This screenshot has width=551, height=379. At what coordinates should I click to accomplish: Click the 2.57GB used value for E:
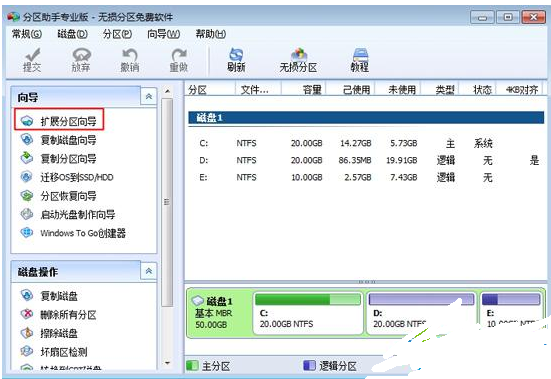358,177
